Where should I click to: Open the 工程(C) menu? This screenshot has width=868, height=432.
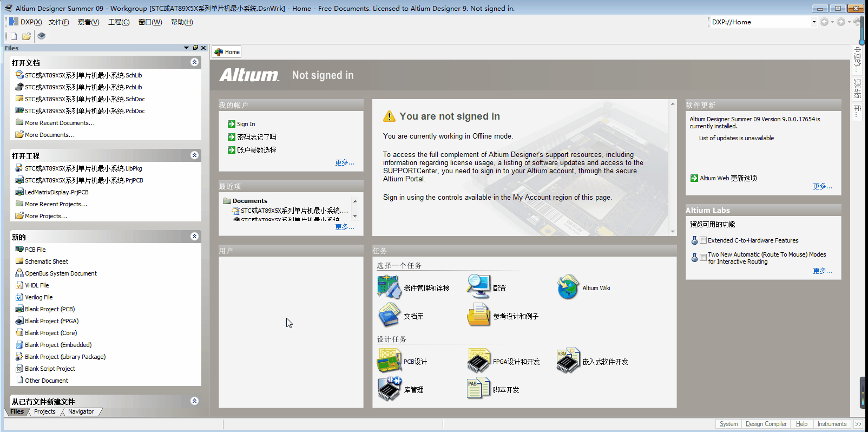pos(119,22)
